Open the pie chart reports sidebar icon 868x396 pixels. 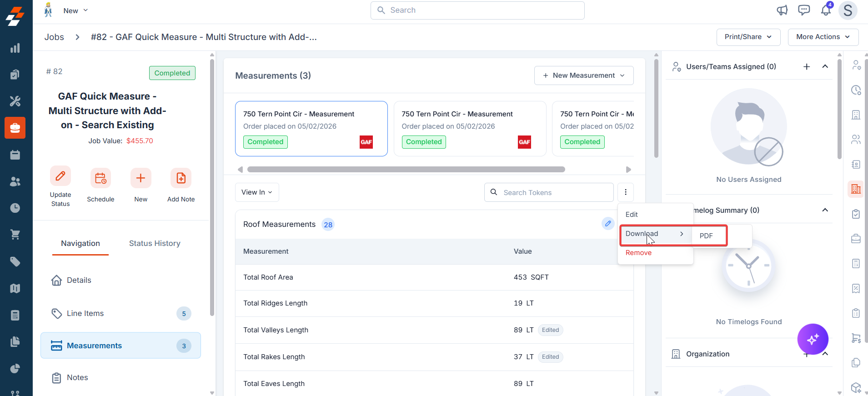click(x=15, y=368)
